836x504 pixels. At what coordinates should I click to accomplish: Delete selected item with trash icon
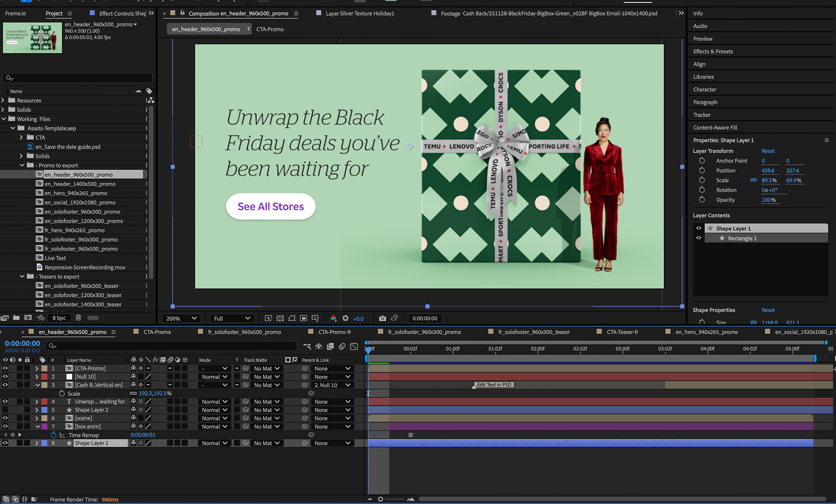click(78, 318)
